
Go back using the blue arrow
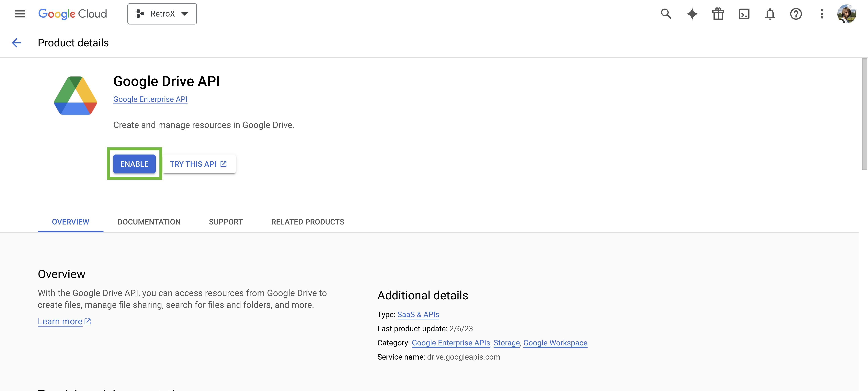click(x=17, y=43)
